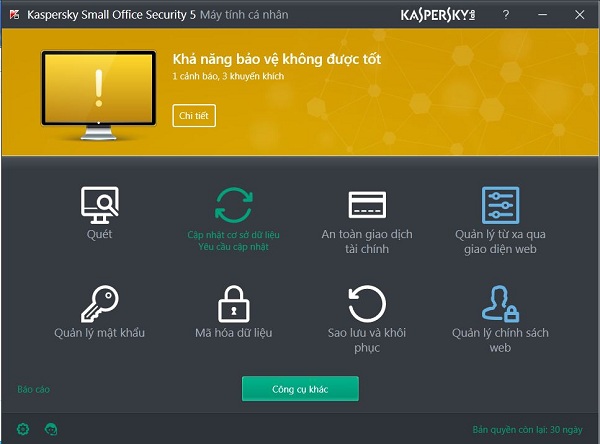
Task: Open the Sao lưu và khôi phục icon
Action: point(367,304)
